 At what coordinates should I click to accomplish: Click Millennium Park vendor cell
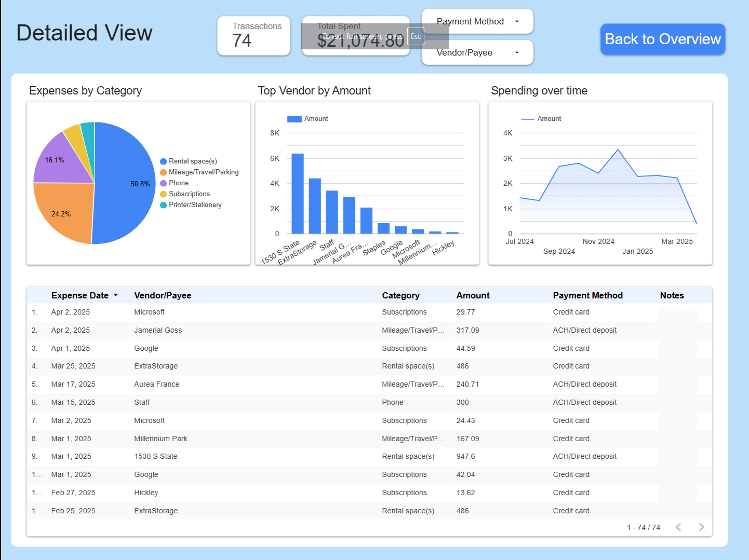[161, 439]
